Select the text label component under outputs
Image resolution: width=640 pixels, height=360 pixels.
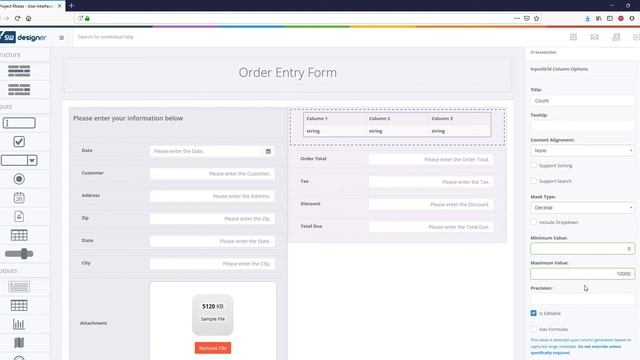coord(19,287)
